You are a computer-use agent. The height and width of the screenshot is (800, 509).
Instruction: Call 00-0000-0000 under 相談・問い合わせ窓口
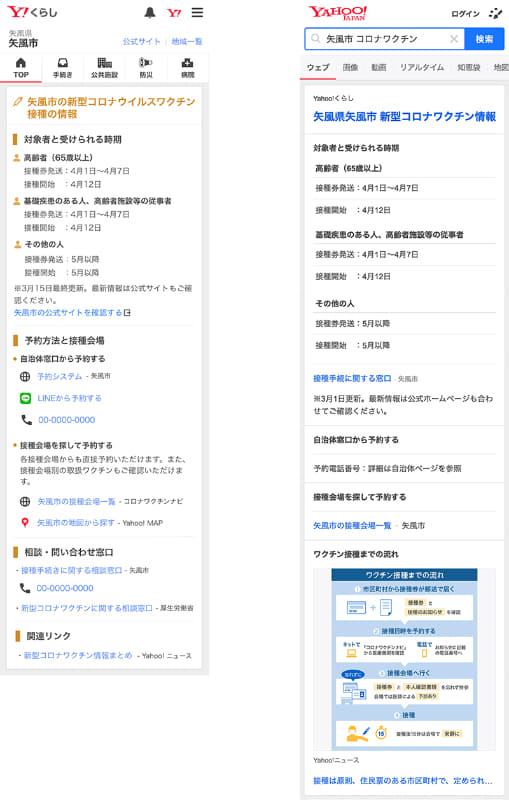[65, 588]
